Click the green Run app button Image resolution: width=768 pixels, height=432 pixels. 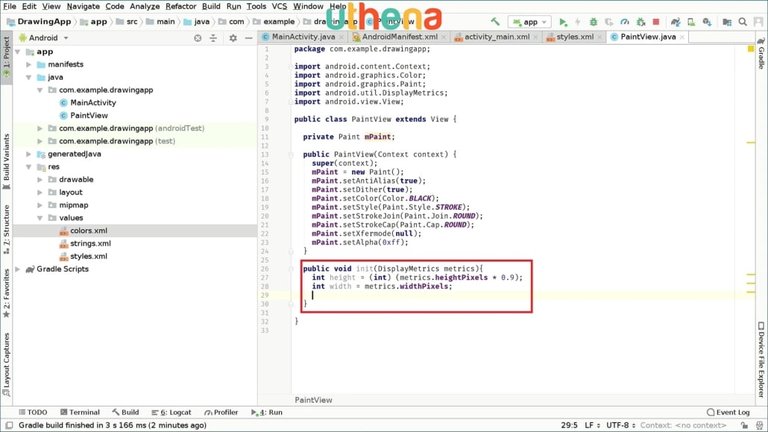[x=563, y=21]
